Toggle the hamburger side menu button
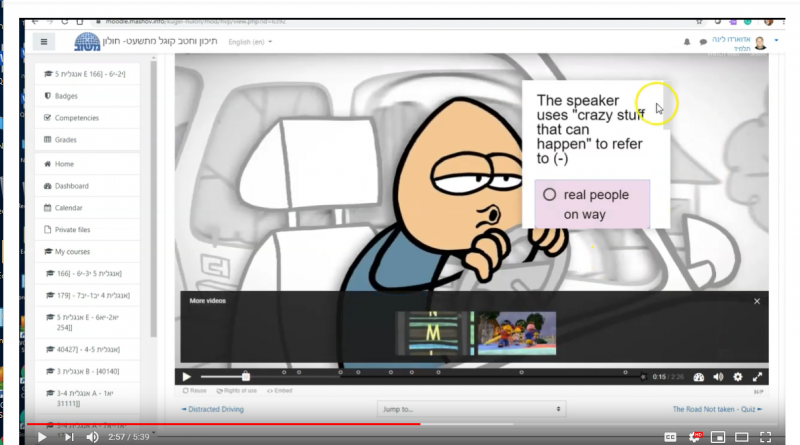This screenshot has height=445, width=800. click(x=44, y=42)
